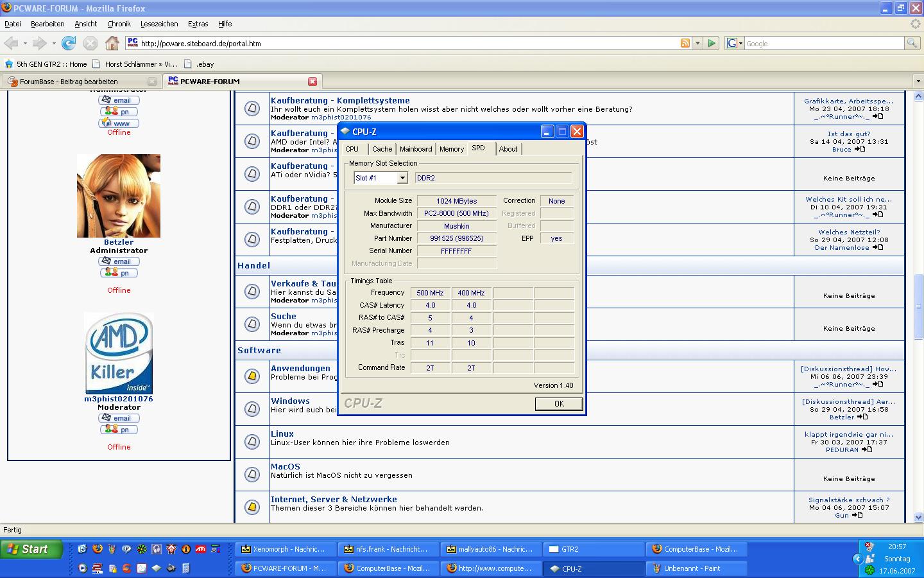Close the PCWARE-FORUM browser tab
This screenshot has height=578, width=924.
point(312,82)
